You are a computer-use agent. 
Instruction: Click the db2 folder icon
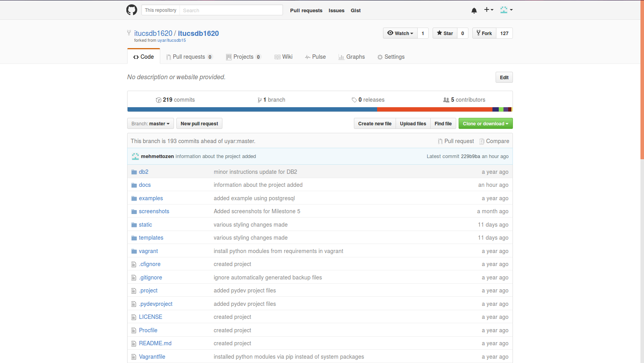click(x=134, y=172)
